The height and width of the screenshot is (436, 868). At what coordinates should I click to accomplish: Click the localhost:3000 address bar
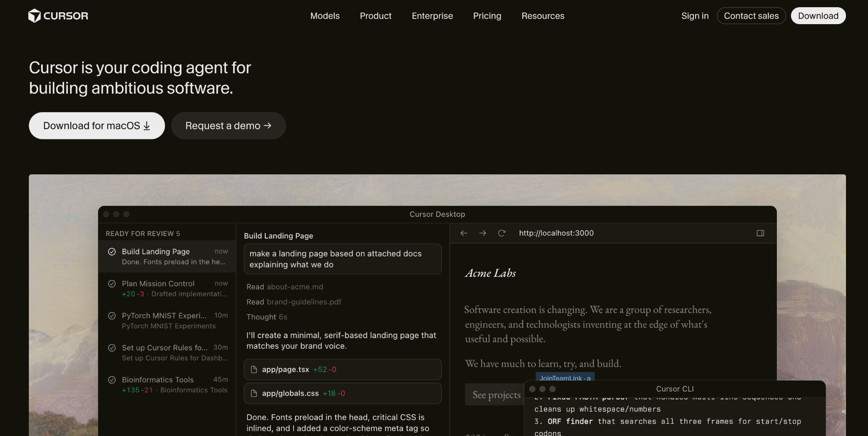point(556,233)
